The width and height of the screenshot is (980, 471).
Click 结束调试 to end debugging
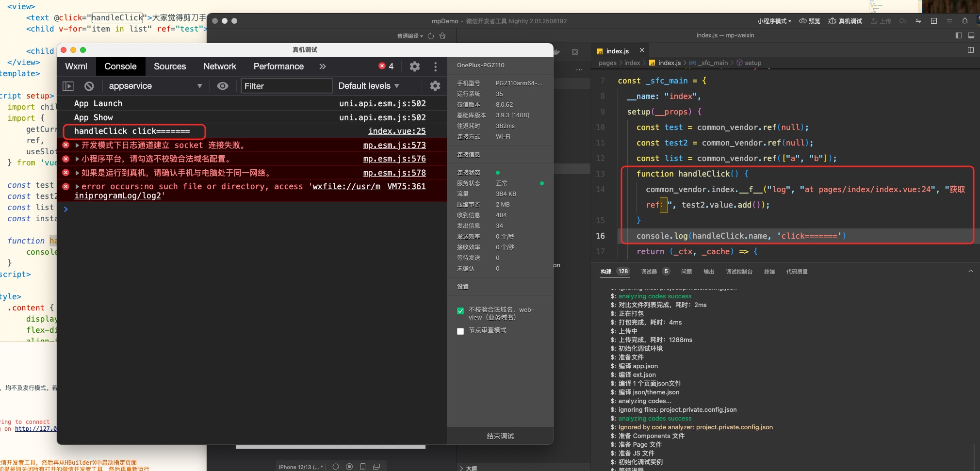tap(500, 436)
